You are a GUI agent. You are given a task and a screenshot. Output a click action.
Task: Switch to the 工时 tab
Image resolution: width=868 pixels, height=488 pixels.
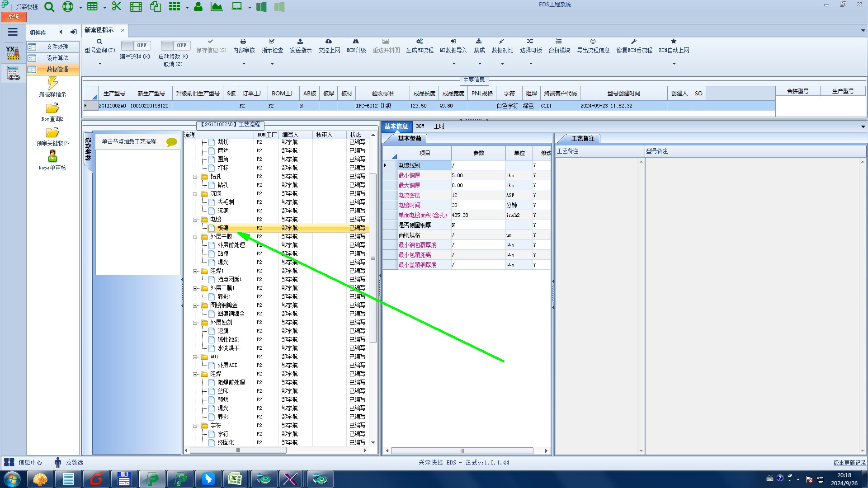(x=439, y=127)
